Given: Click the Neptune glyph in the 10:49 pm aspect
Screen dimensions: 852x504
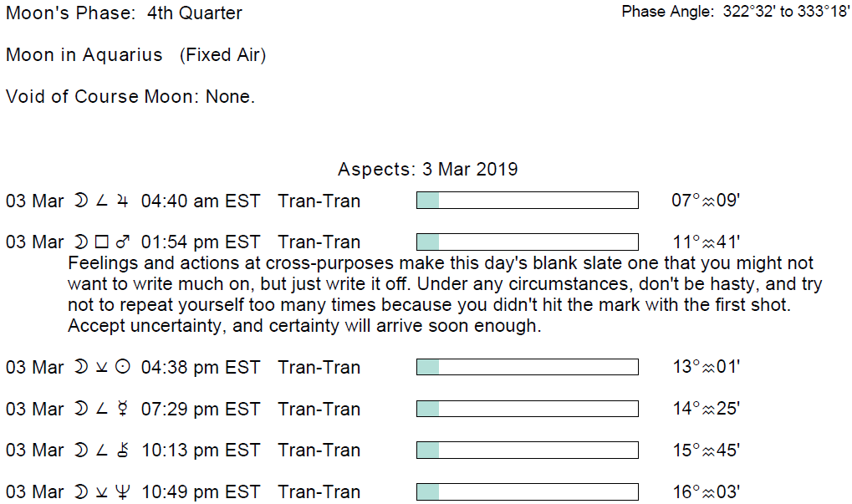Looking at the screenshot, I should click(x=123, y=492).
